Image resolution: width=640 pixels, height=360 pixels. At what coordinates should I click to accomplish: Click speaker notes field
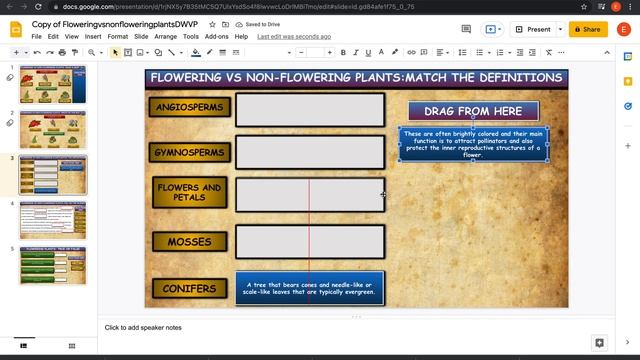tap(356, 328)
